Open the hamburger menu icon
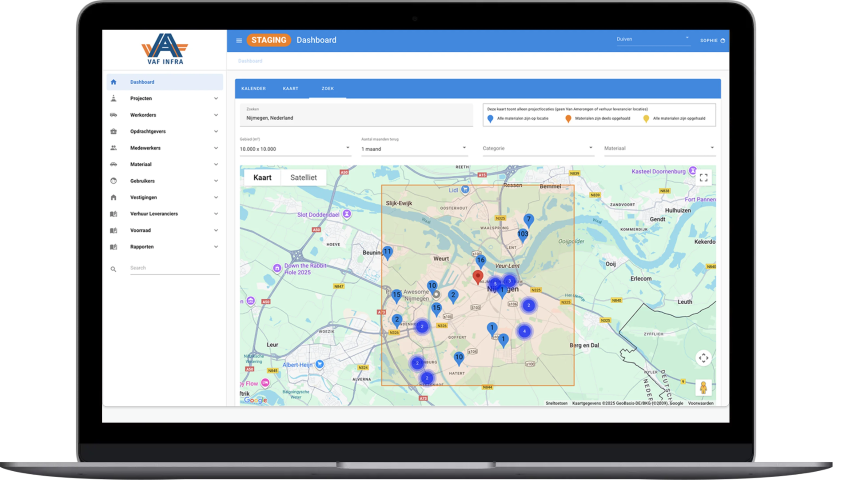853x480 pixels. (239, 40)
